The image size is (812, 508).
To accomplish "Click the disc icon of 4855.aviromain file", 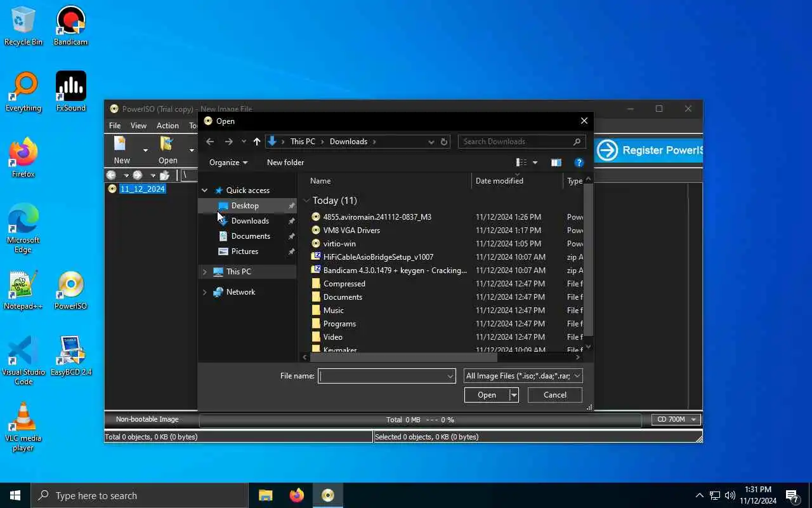I will tap(316, 217).
